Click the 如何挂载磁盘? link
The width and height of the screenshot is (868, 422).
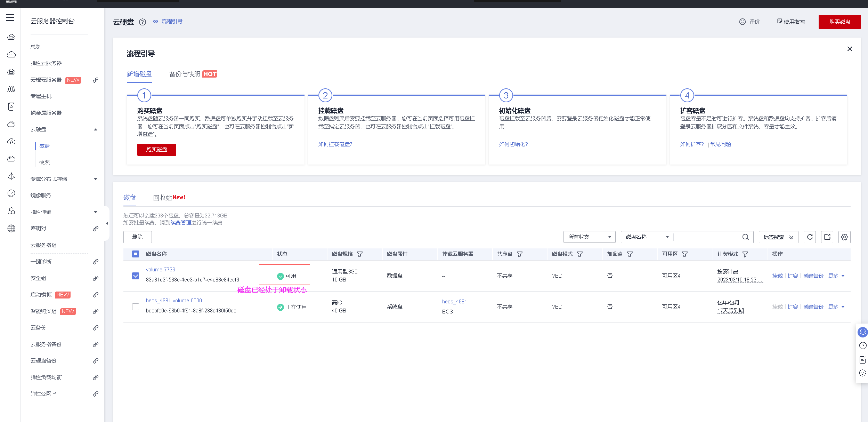(x=335, y=144)
